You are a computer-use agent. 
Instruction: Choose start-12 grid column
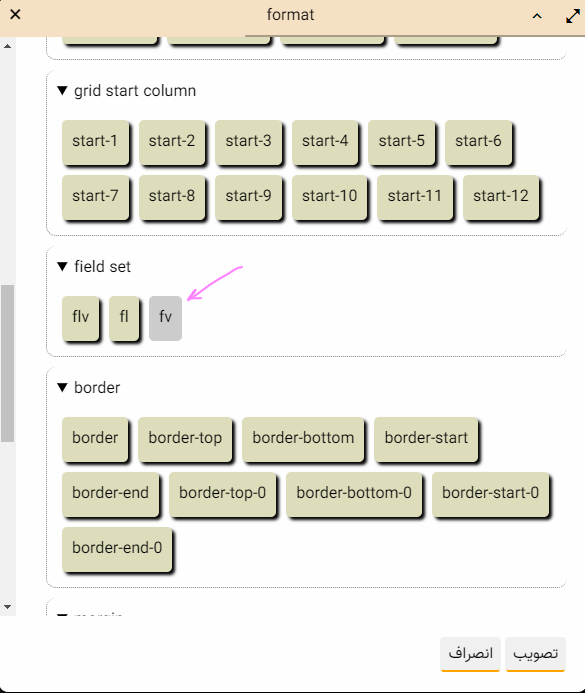[x=501, y=197]
